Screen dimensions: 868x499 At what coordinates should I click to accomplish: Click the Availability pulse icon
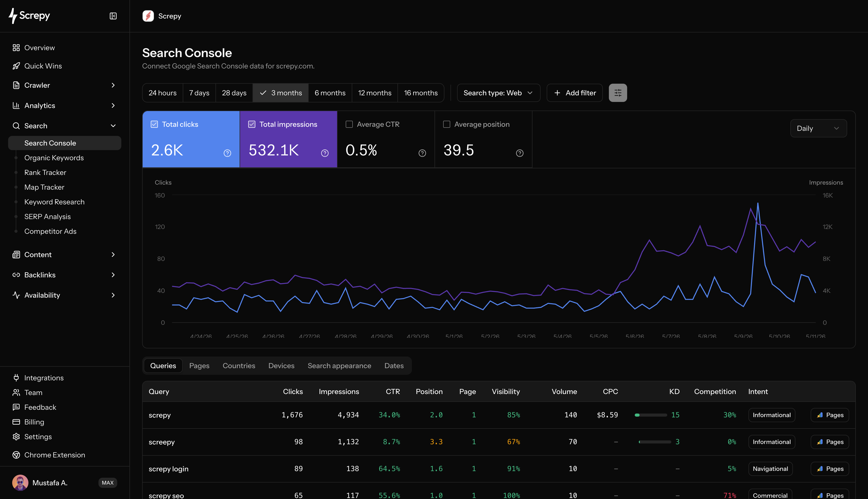coord(16,295)
